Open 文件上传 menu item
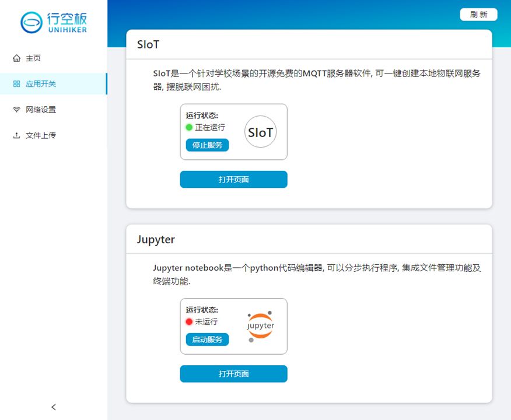 (54, 135)
